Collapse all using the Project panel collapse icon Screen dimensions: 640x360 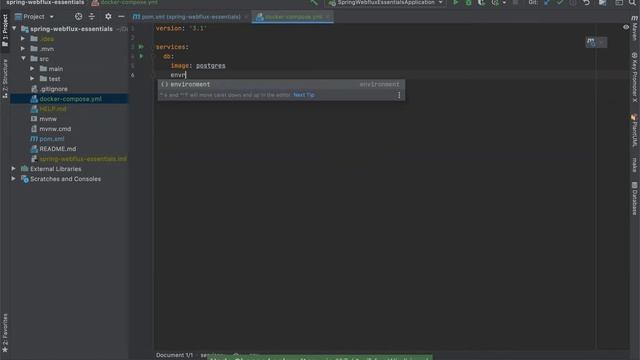pos(91,16)
